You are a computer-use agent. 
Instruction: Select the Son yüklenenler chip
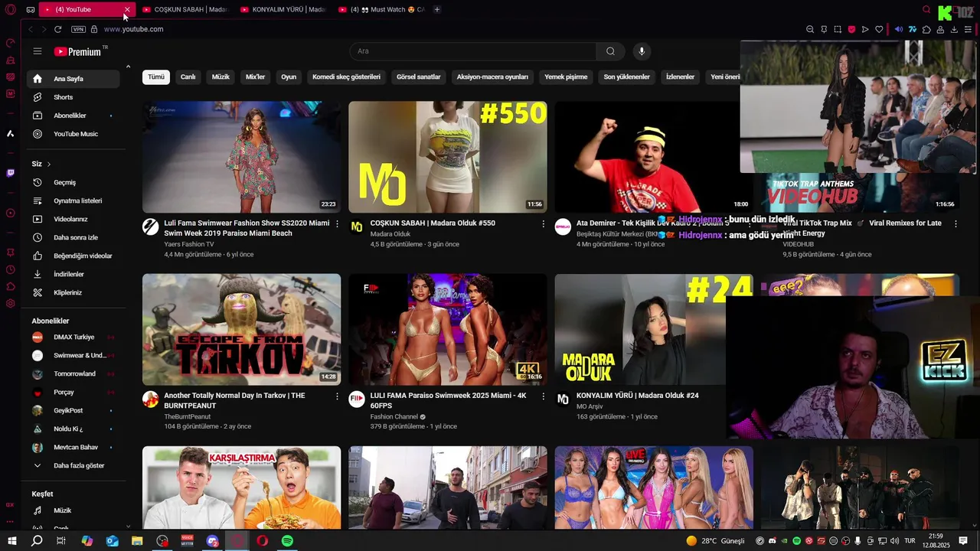tap(626, 77)
